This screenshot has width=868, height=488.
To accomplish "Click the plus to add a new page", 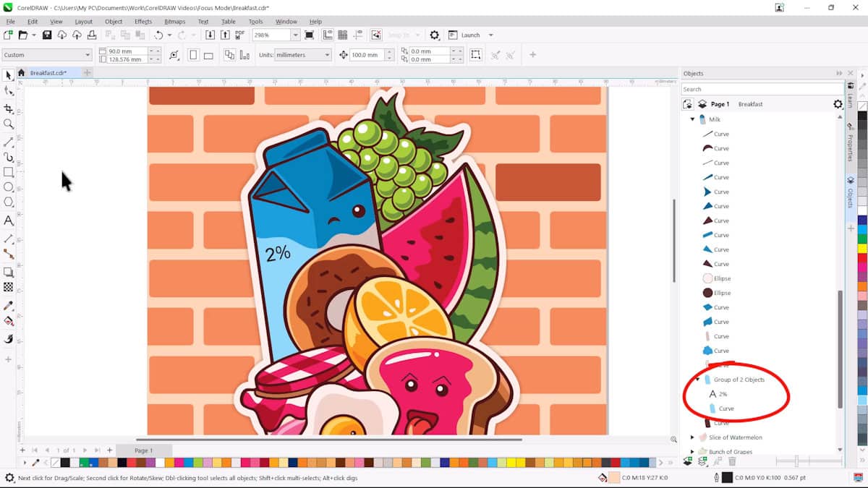I will (109, 450).
